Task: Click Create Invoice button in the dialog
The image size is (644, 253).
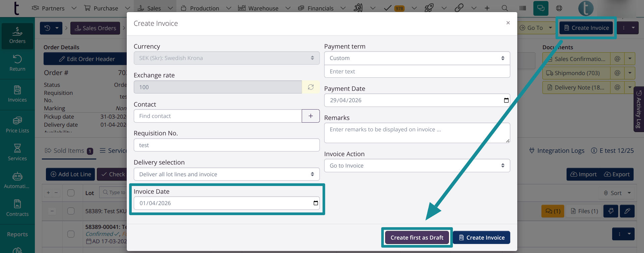Action: pos(481,238)
